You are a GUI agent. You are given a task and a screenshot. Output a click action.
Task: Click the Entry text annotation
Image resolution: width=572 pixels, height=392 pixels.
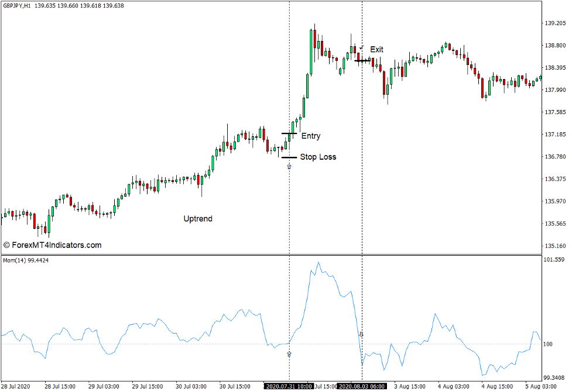click(x=311, y=136)
